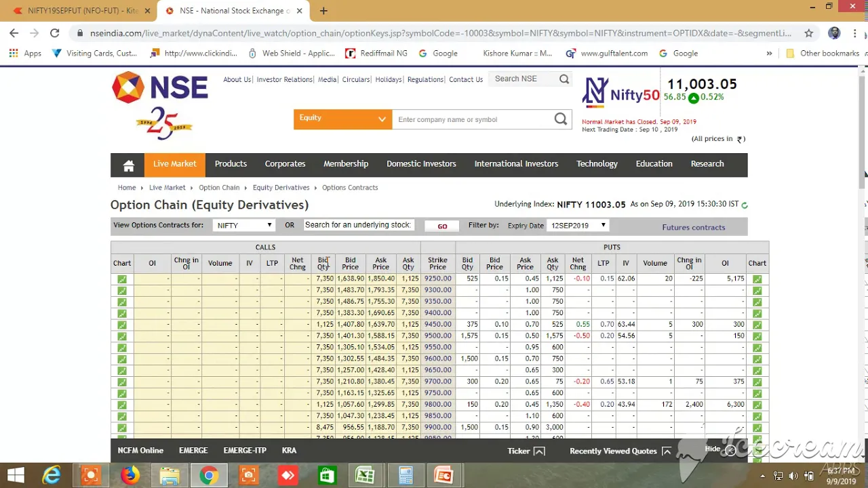Open the About Us link
The image size is (868, 488).
pyautogui.click(x=237, y=79)
